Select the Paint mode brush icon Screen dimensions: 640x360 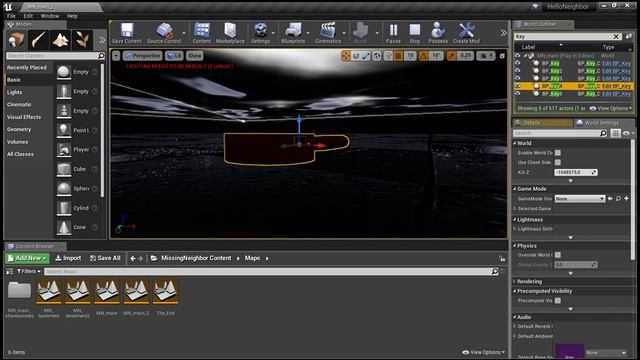tap(38, 40)
